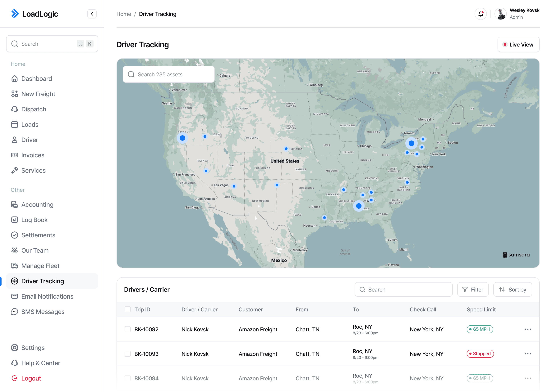
Task: Click the large blue Oregon marker on the map
Action: point(182,138)
